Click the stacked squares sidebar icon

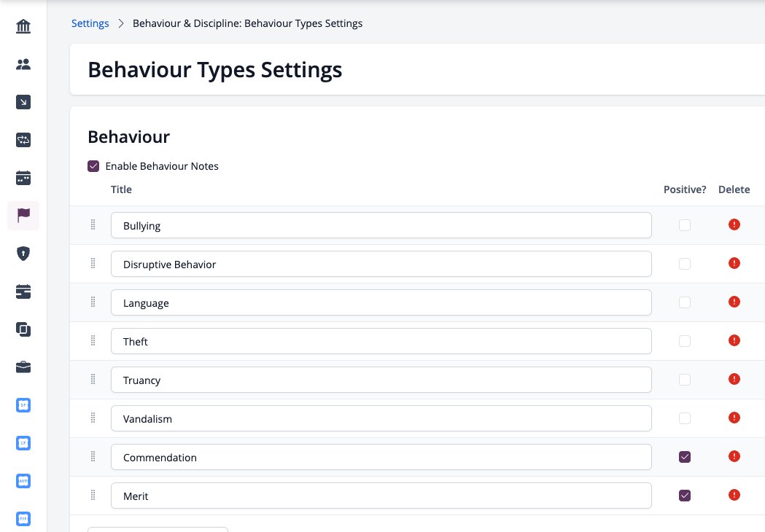pyautogui.click(x=23, y=329)
